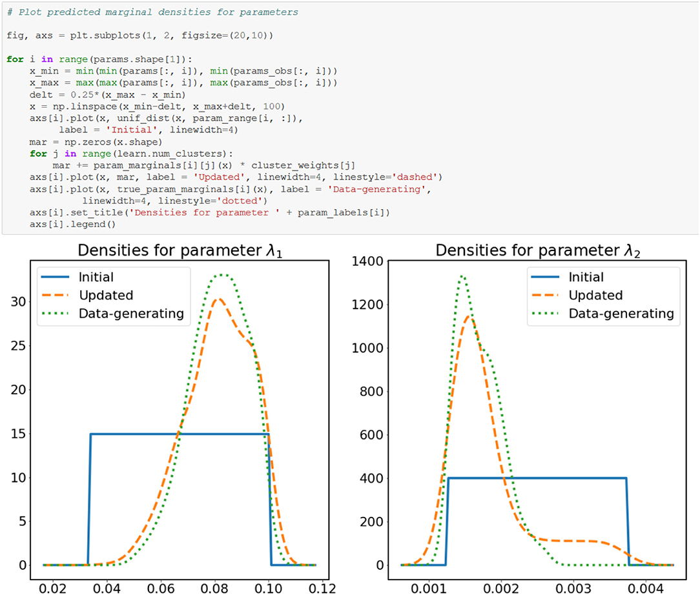The height and width of the screenshot is (595, 700).
Task: Click the y-axis tick 600 on λ2 plot
Action: [371, 435]
